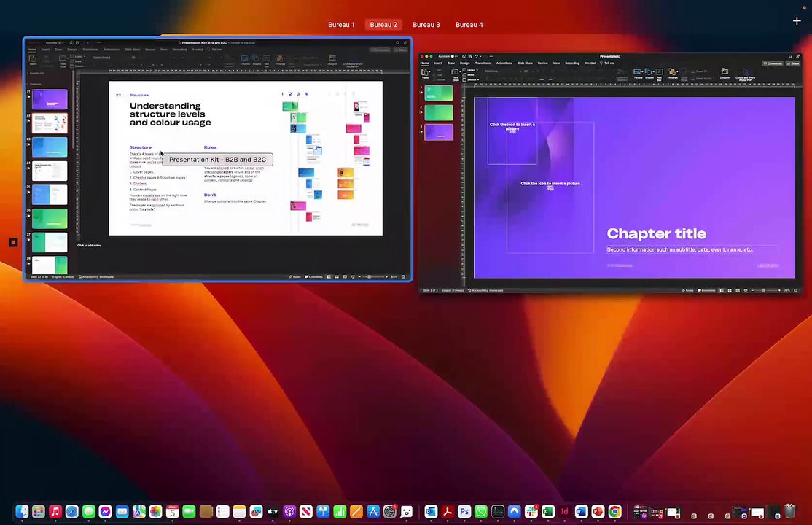Click Tell me in Presentation7
Viewport: 812px width, 525px height.
pyautogui.click(x=607, y=63)
